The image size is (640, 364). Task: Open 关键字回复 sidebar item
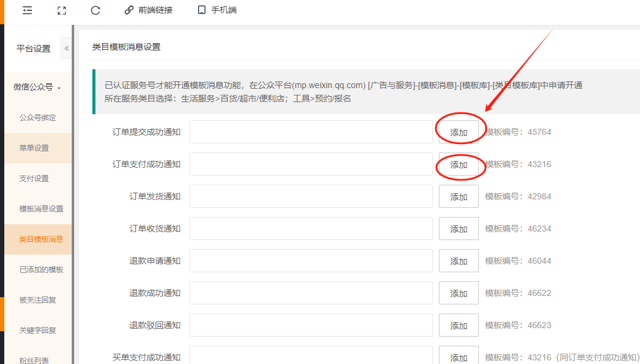38,331
